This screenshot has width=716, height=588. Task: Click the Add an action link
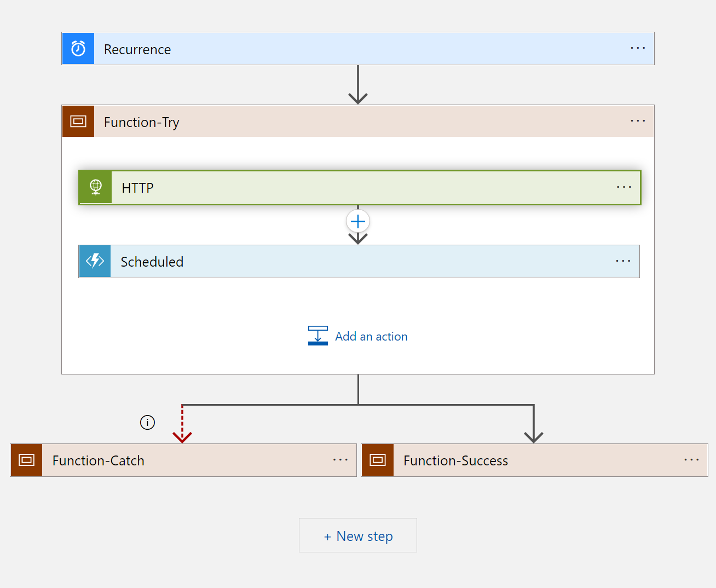371,336
